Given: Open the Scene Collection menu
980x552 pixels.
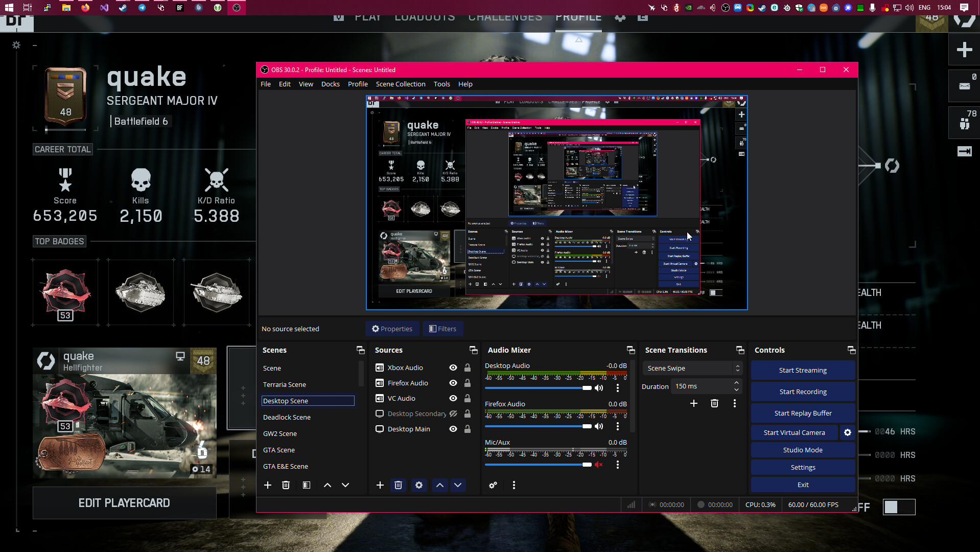Looking at the screenshot, I should click(x=400, y=84).
